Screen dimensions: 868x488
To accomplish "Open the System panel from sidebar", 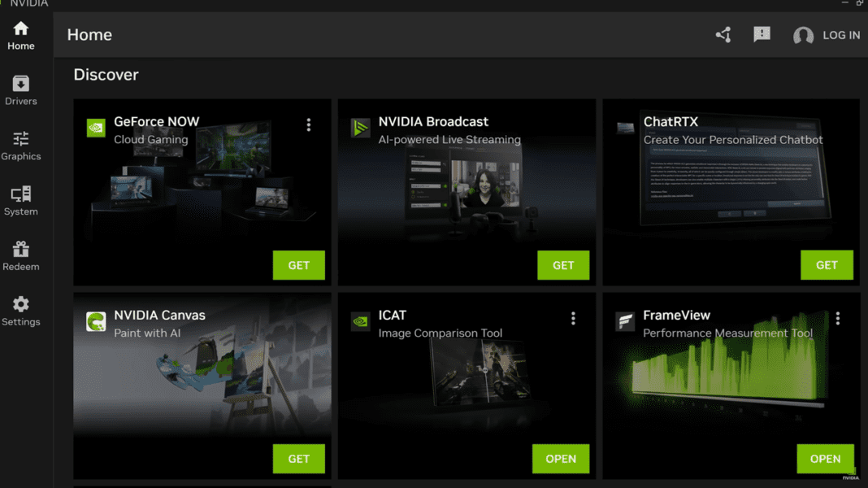I will [20, 198].
